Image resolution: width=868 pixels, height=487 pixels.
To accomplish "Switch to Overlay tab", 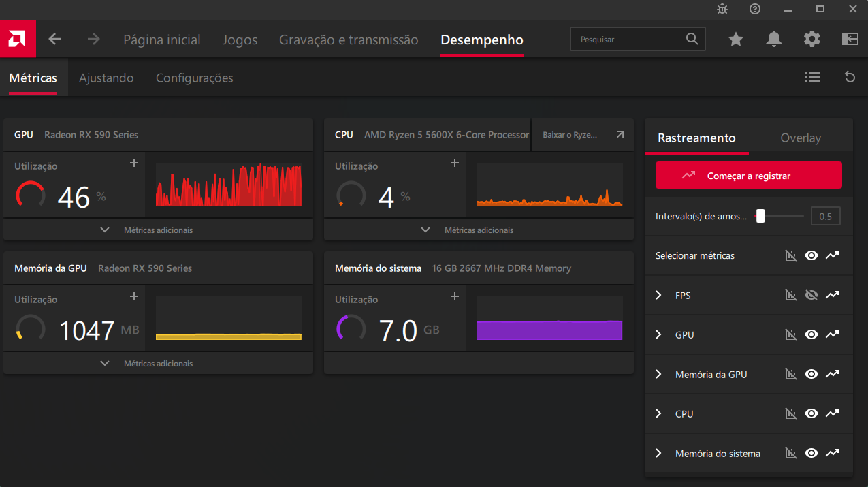I will click(x=801, y=138).
